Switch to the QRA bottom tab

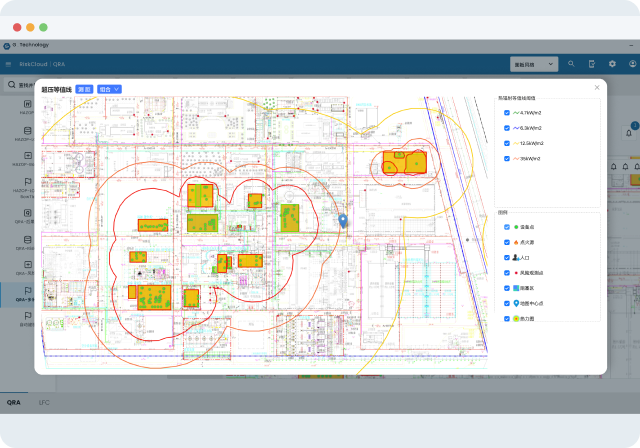tap(13, 401)
